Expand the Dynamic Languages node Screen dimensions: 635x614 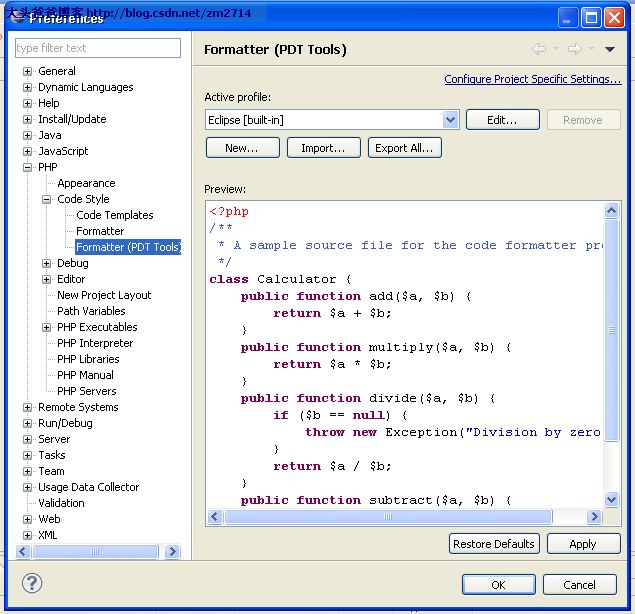[x=27, y=87]
